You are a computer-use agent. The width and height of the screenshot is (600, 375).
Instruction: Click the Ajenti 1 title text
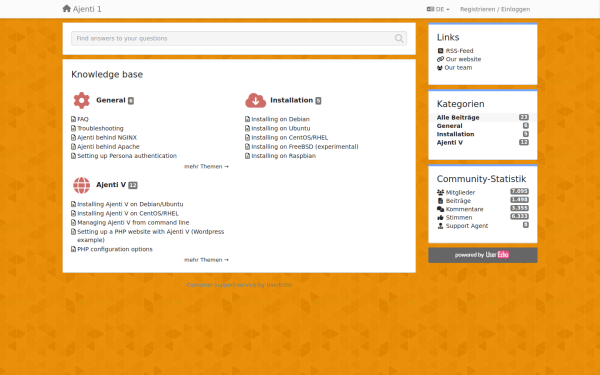(x=87, y=9)
